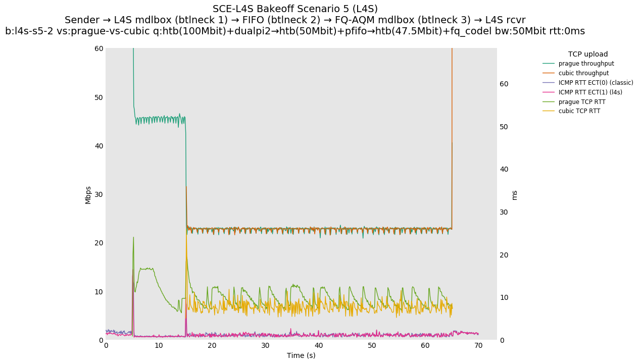Click the purple ICMP RTT ECT(0) legend line
Image resolution: width=641 pixels, height=364 pixels.
548,83
